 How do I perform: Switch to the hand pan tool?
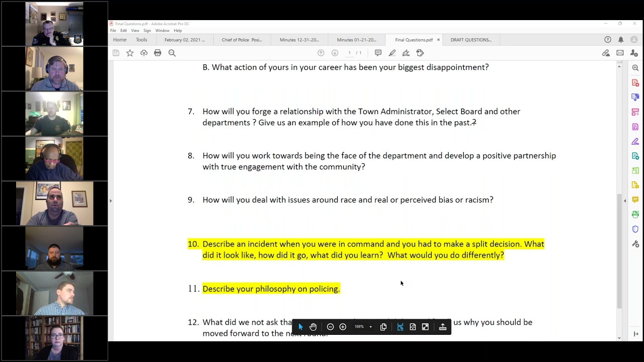click(x=313, y=327)
